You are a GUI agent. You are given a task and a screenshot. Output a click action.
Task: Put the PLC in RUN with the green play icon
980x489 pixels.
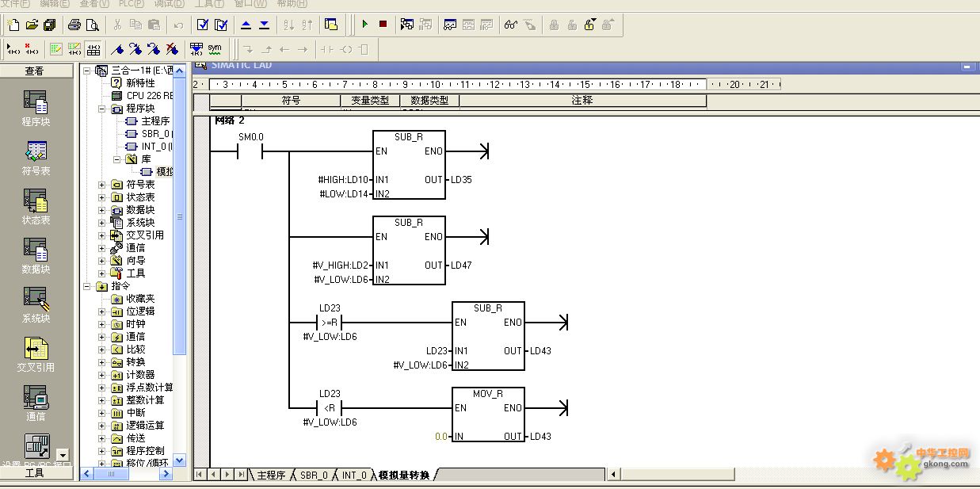click(x=365, y=25)
